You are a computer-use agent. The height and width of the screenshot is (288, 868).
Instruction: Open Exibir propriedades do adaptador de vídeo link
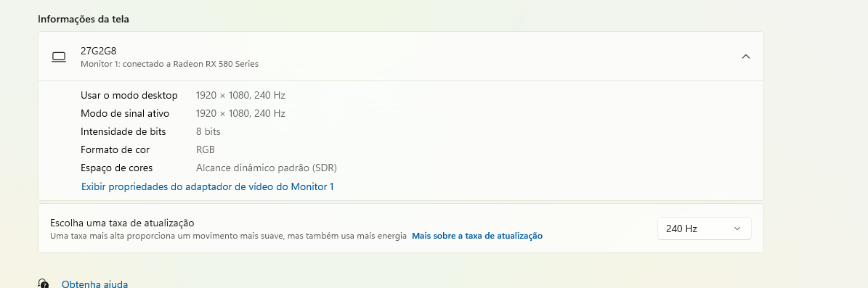[208, 187]
